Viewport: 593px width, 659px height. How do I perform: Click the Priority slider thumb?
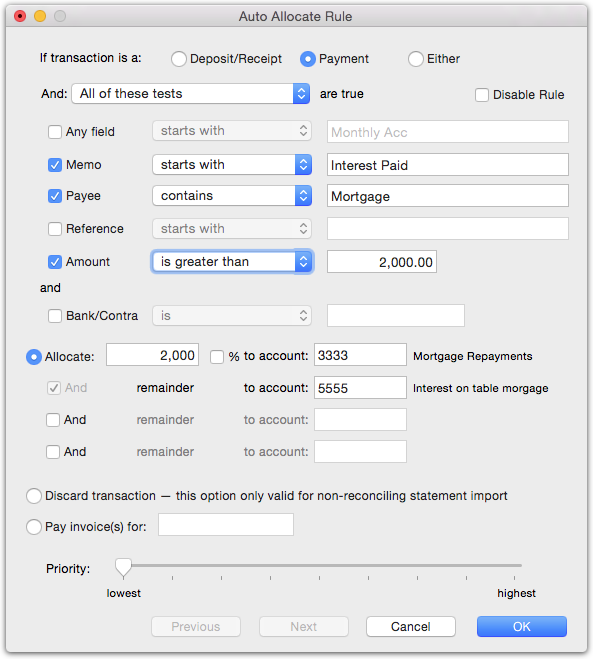pos(123,567)
